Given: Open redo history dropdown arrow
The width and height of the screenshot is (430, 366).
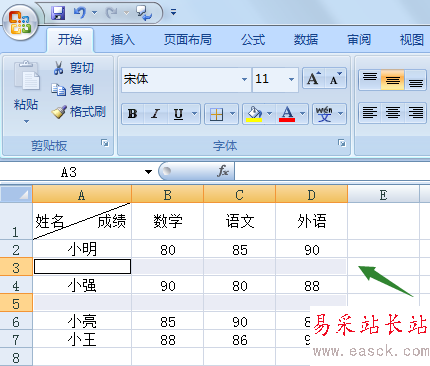Looking at the screenshot, I should tap(126, 13).
